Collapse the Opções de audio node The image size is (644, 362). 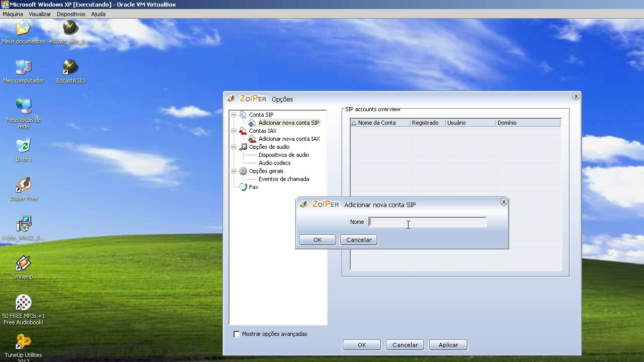click(x=233, y=147)
